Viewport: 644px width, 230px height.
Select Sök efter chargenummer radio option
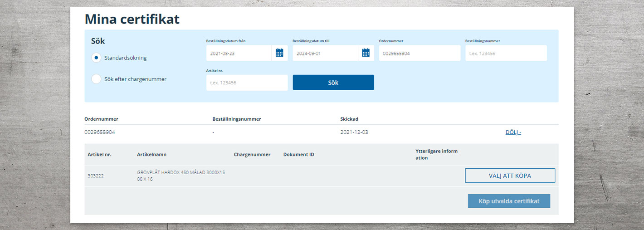tap(96, 79)
